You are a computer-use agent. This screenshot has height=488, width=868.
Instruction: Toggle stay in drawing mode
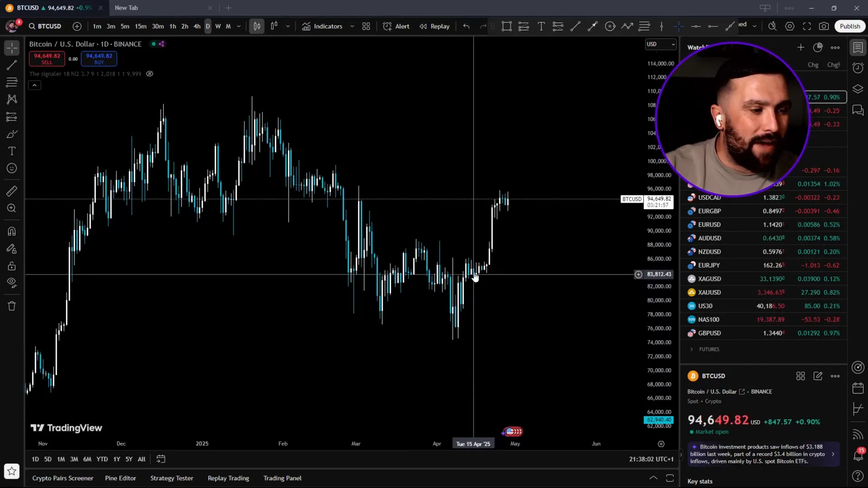(x=12, y=249)
